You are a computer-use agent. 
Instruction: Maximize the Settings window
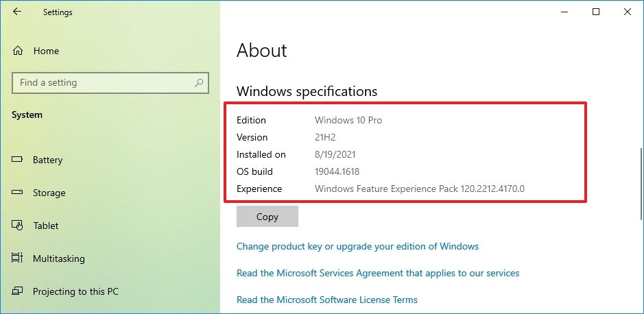[x=596, y=12]
